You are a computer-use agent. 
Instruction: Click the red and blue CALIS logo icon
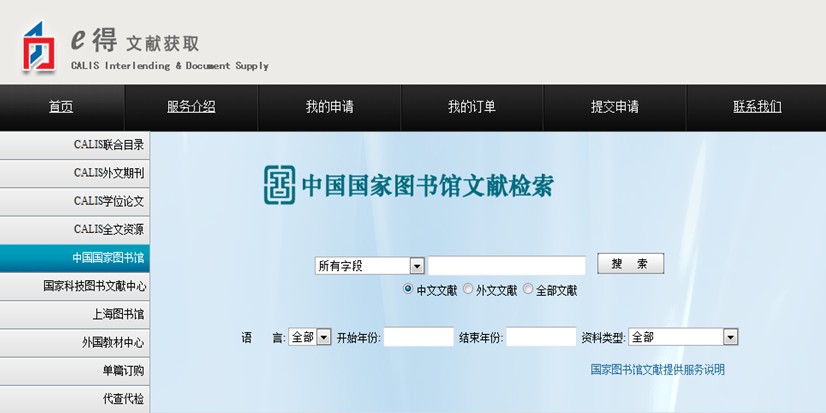coord(39,46)
